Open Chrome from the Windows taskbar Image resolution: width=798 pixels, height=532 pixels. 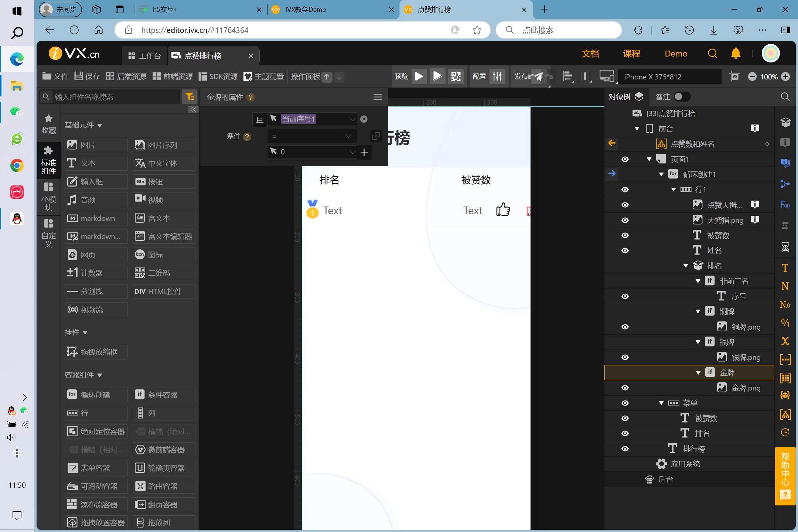point(17,166)
